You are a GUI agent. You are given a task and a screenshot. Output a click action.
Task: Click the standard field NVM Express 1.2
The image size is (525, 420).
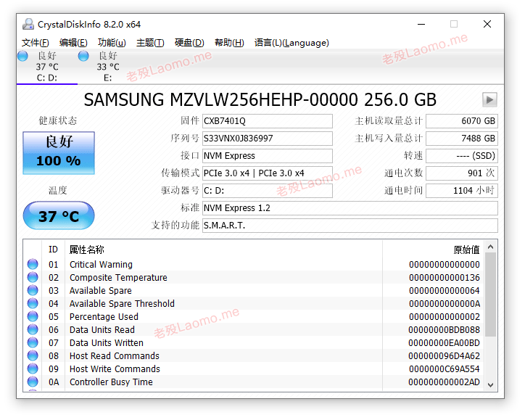(350, 208)
